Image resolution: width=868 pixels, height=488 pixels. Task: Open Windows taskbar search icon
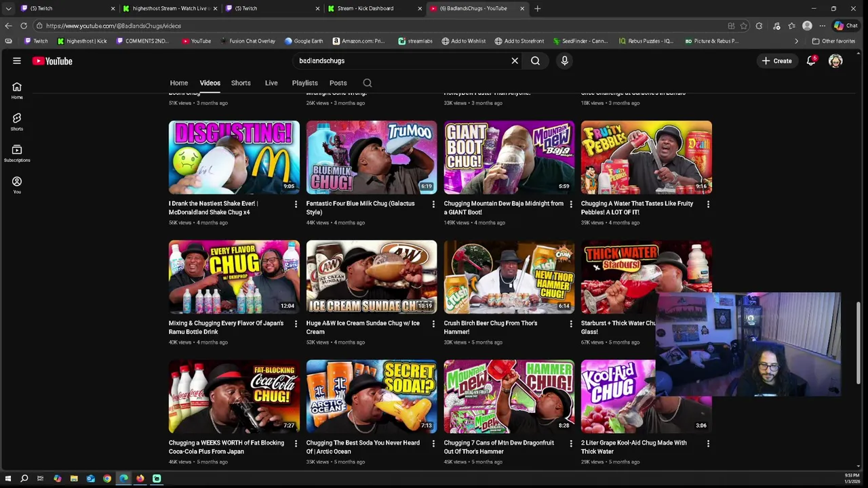point(24,479)
